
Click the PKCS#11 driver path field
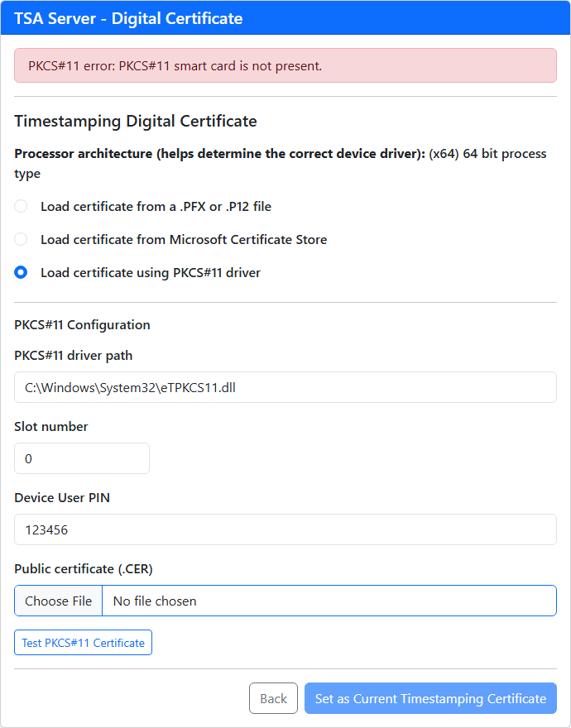tap(285, 387)
